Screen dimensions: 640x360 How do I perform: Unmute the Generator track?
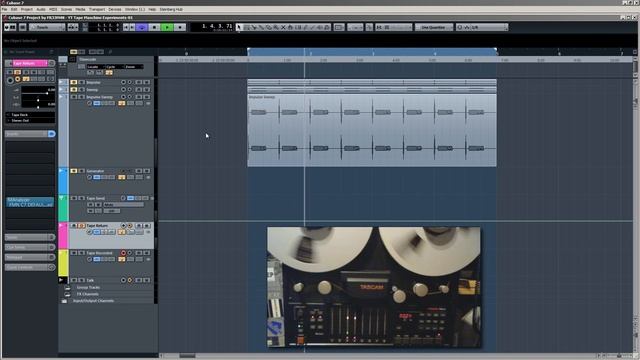tap(74, 171)
